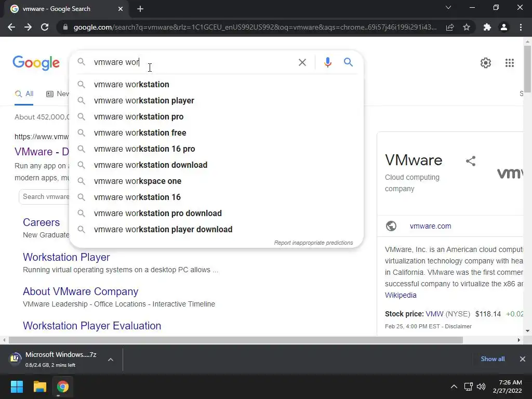Click the Chrome taskbar icon
Screen dimensions: 532x399
(x=63, y=387)
